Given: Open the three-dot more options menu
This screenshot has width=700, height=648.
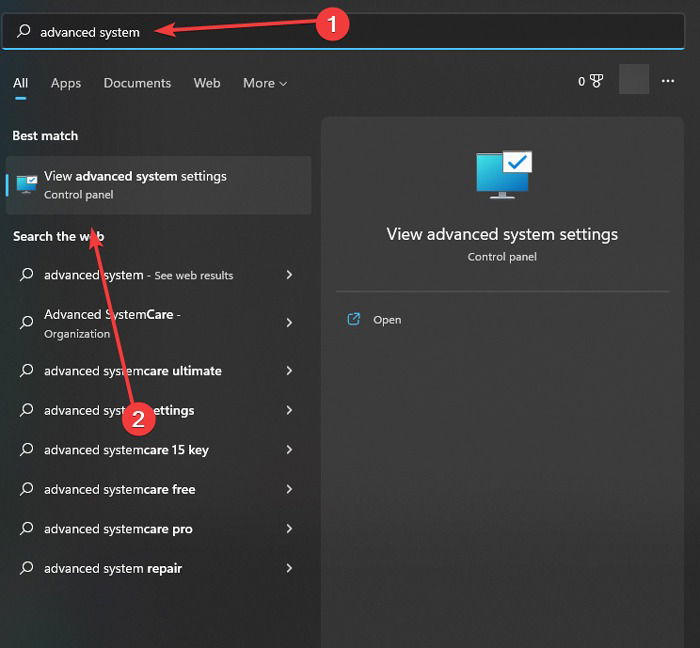Looking at the screenshot, I should (668, 81).
